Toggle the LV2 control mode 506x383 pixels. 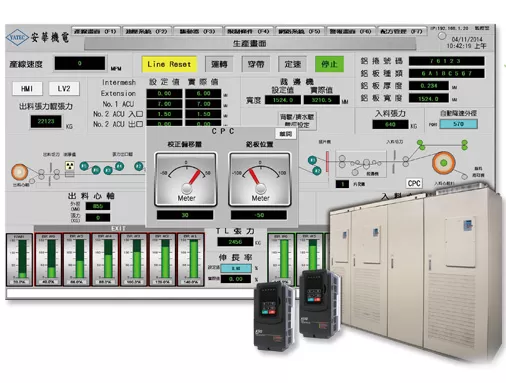point(64,89)
